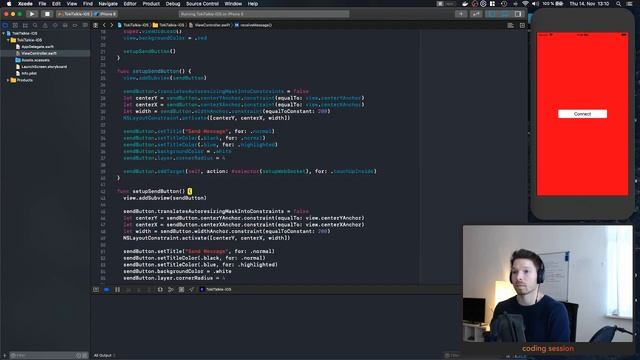Viewport: 640px width, 360px height.
Task: Add an editor pane on the right
Action: [522, 25]
